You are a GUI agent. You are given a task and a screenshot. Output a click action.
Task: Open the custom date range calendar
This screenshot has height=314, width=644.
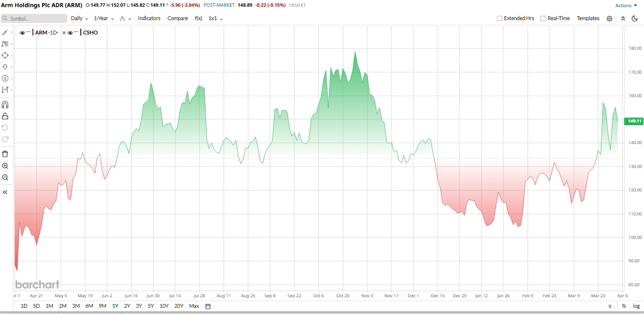(208, 306)
